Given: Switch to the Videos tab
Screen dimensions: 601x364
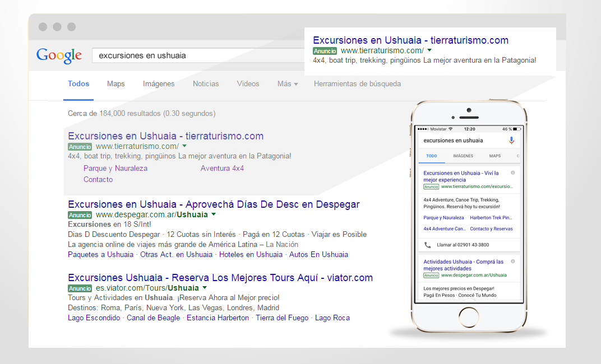Looking at the screenshot, I should point(248,84).
